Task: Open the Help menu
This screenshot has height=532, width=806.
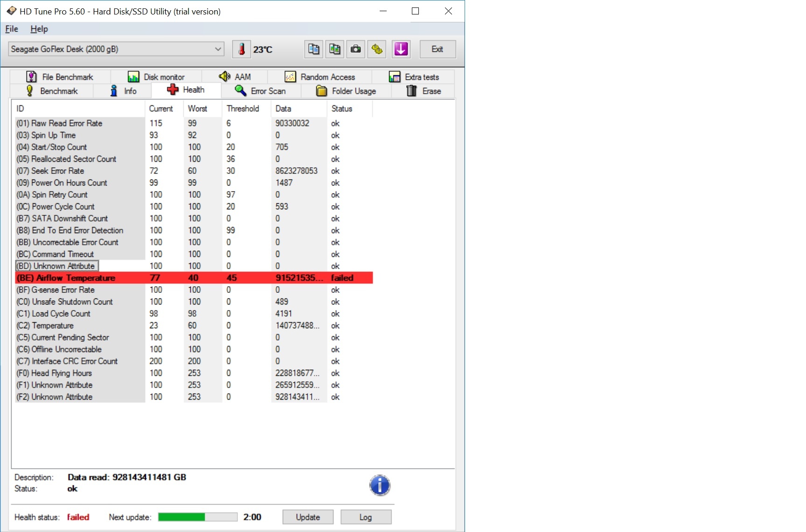Action: (39, 29)
